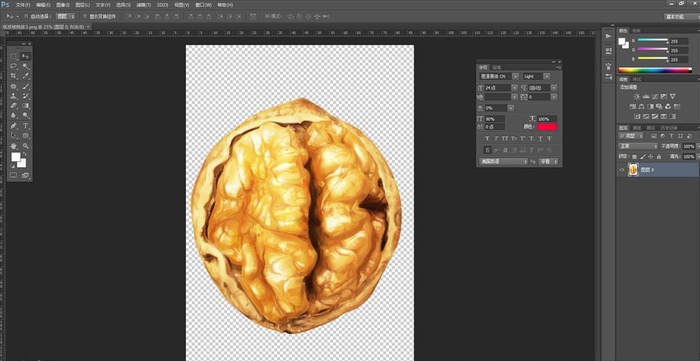
Task: Toggle lock transparent pixels icon
Action: coord(634,157)
